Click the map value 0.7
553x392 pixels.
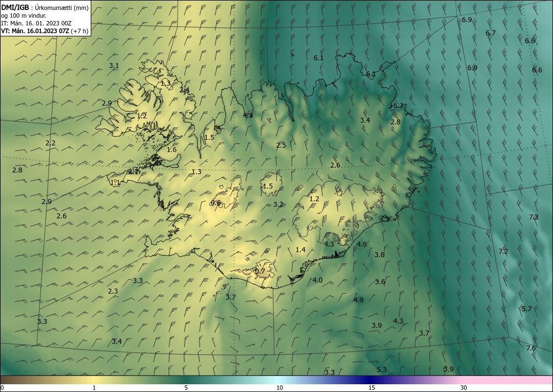(260, 271)
